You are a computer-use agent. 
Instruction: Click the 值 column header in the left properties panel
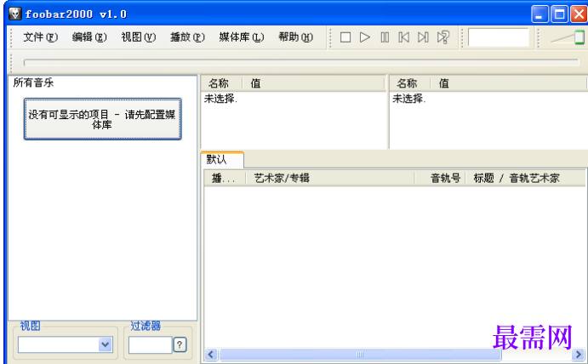pos(314,83)
